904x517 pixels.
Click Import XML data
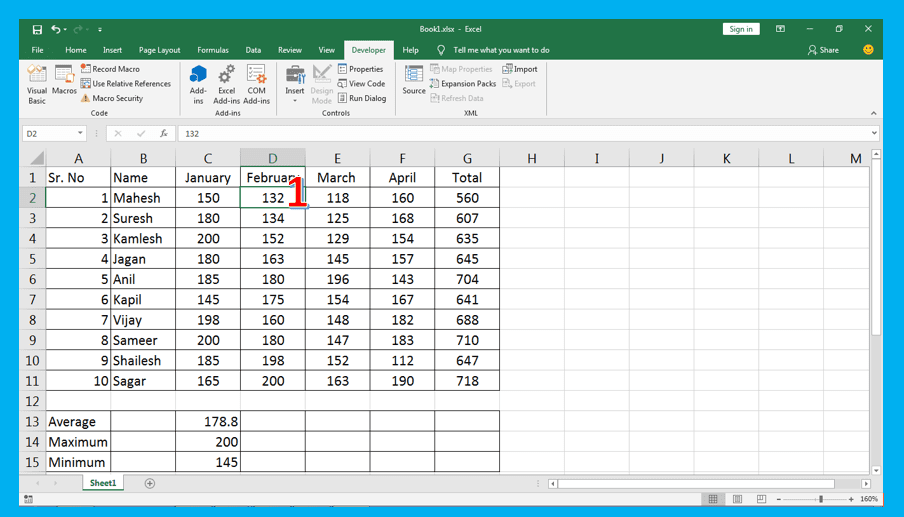pos(520,69)
